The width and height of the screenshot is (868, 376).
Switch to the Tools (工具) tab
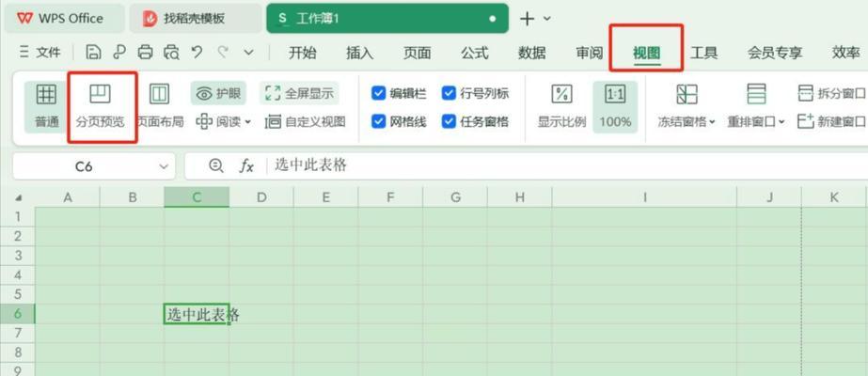[x=703, y=53]
